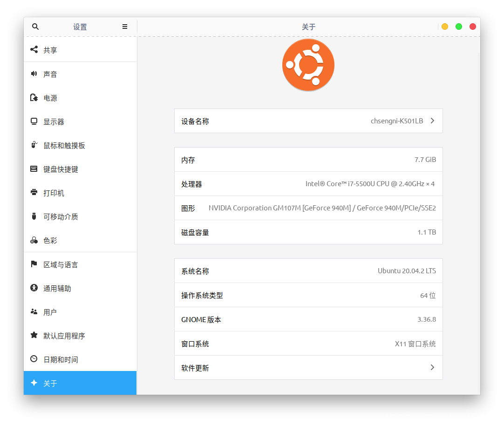Click the GNOME version 3.36.8 value
Image resolution: width=504 pixels, height=425 pixels.
click(x=427, y=319)
